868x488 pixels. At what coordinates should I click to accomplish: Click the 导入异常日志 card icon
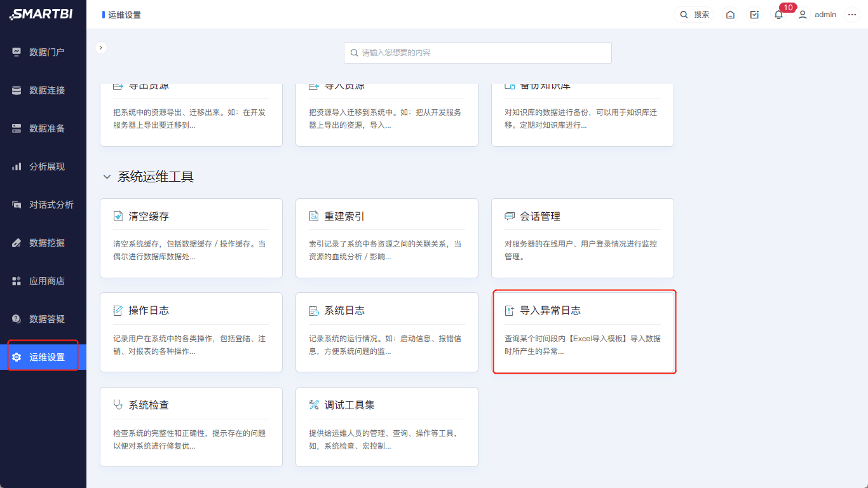(510, 311)
